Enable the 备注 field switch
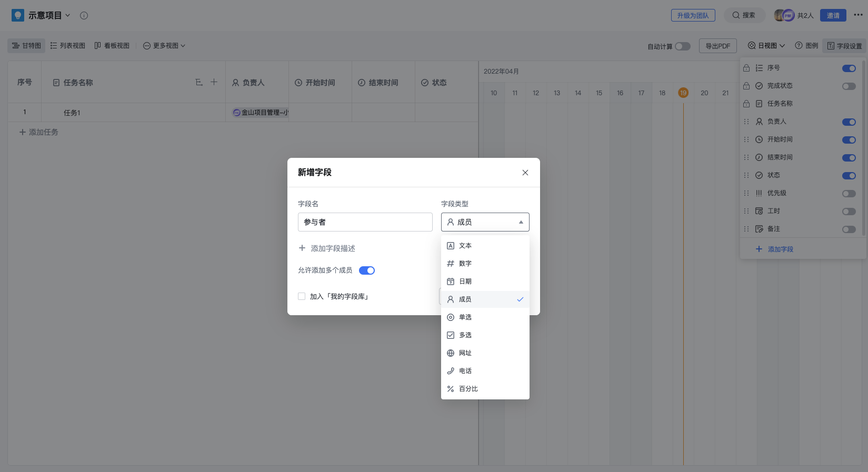This screenshot has height=472, width=868. pyautogui.click(x=849, y=229)
